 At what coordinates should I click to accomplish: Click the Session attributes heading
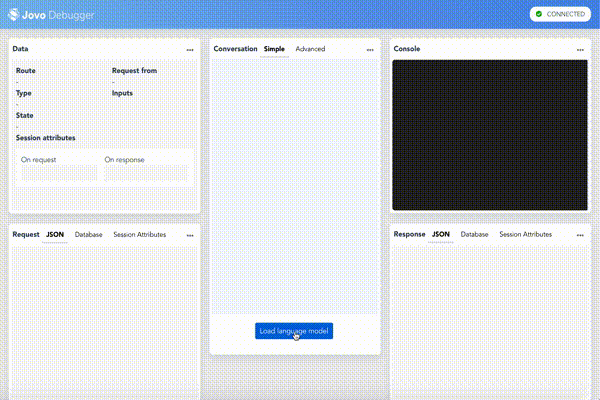pos(46,138)
